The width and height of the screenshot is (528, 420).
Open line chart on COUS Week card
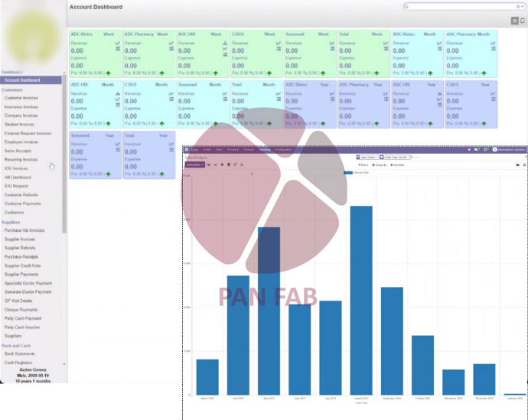coord(279,43)
